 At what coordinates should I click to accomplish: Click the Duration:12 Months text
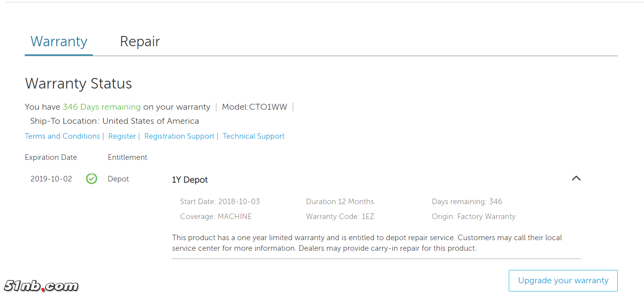point(340,202)
